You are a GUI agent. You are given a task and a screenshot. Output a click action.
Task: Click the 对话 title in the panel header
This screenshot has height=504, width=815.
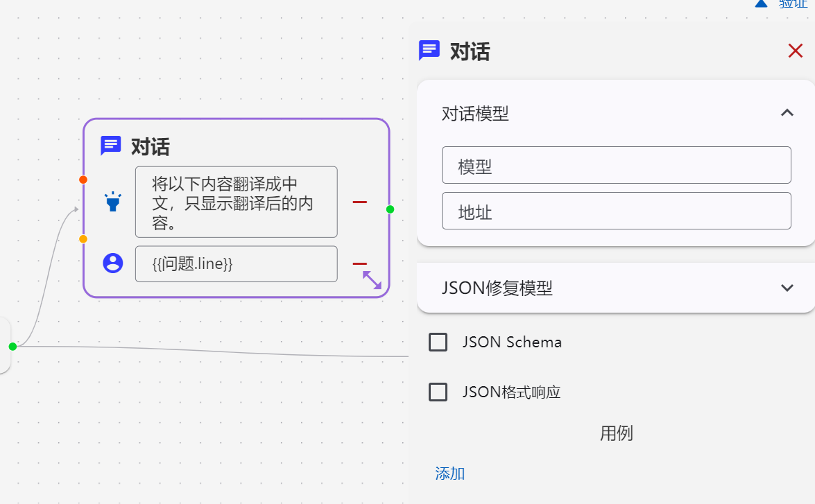(x=470, y=51)
